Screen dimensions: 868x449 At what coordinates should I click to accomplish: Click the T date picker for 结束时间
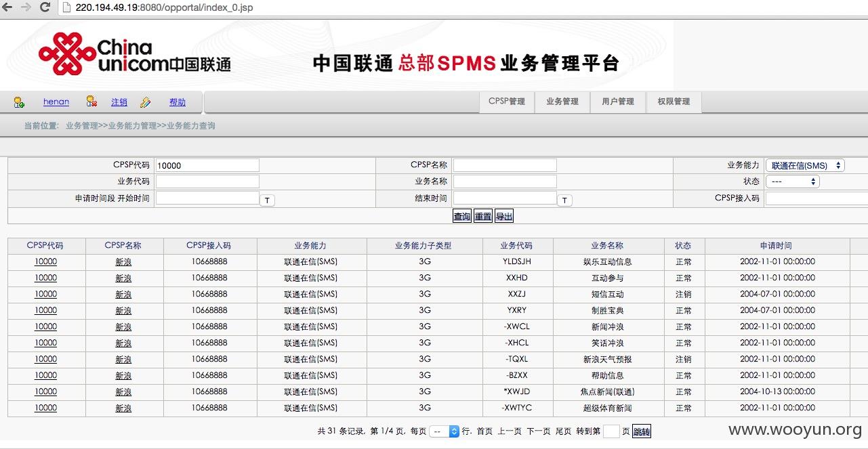click(x=564, y=200)
